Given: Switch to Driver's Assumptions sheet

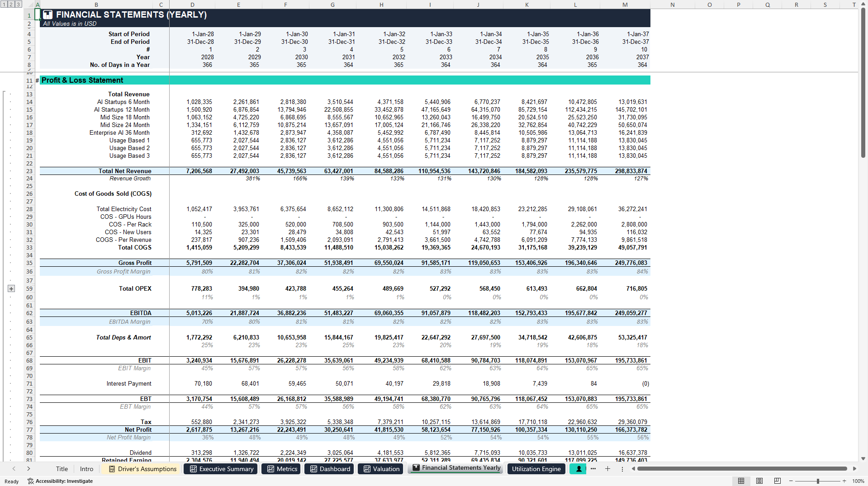Looking at the screenshot, I should click(142, 469).
